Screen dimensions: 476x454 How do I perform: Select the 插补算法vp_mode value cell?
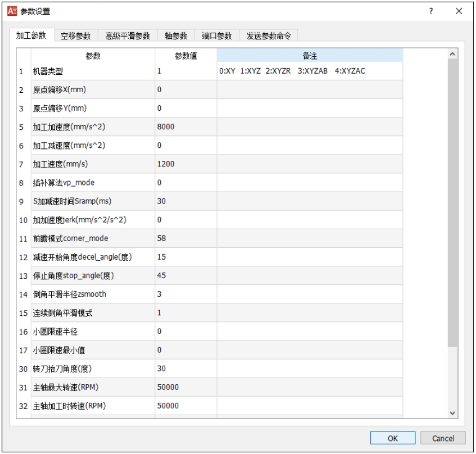pos(186,183)
